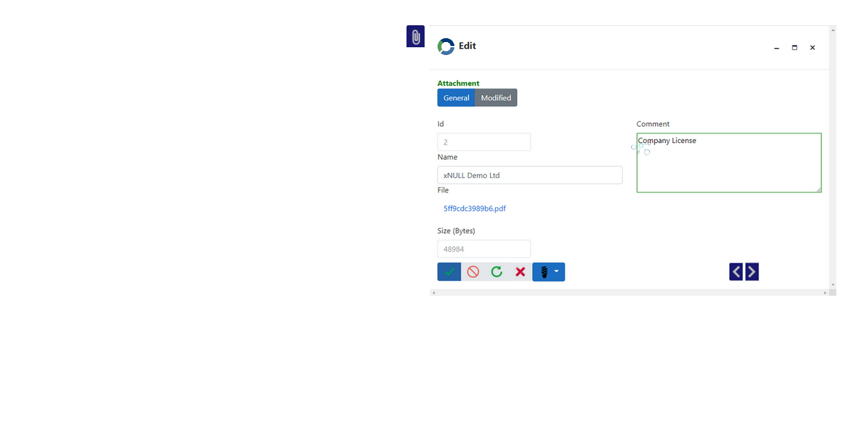Select the General tab
This screenshot has height=444, width=868.
click(456, 98)
